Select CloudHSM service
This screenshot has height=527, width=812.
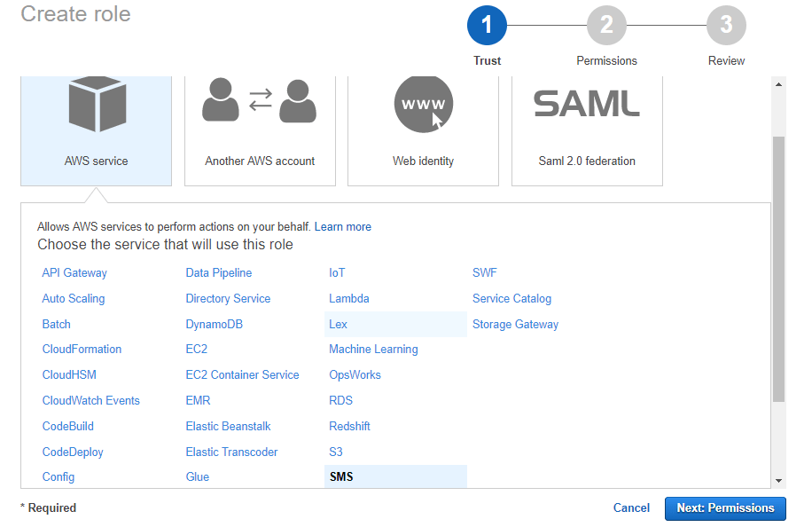69,374
